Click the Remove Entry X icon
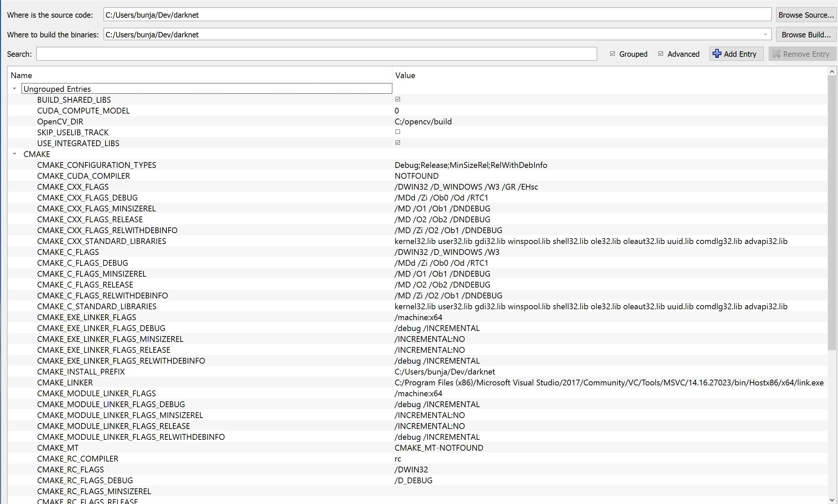The height and width of the screenshot is (504, 838). 776,54
